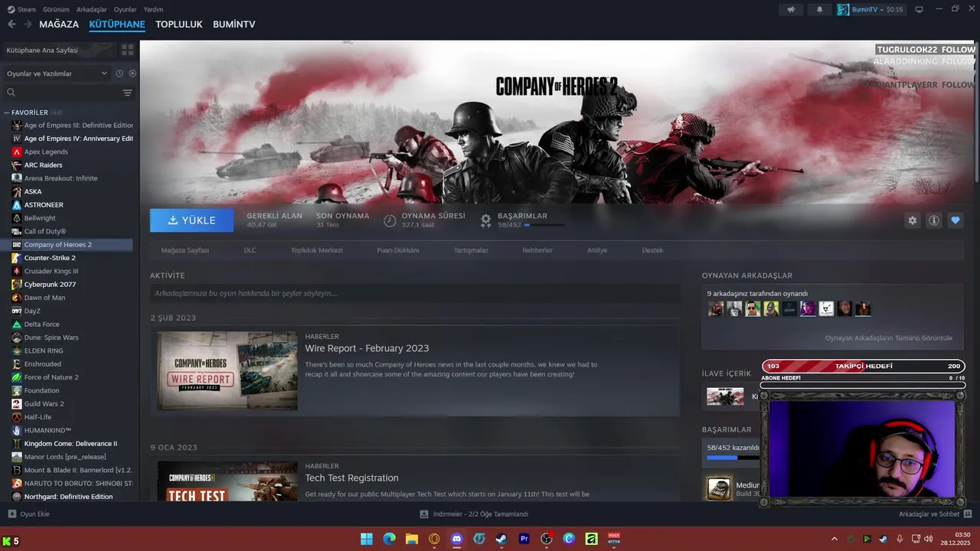Open the Wire Report news thumbnail
Viewport: 980px width, 551px height.
[x=227, y=370]
